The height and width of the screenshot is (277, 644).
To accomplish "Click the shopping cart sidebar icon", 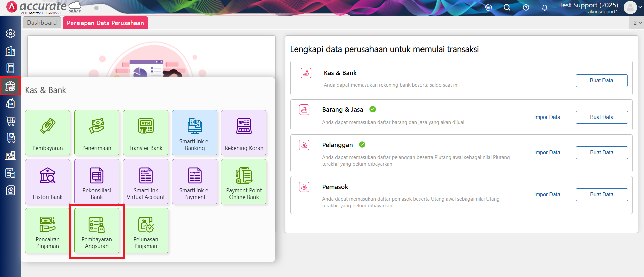I will [10, 121].
